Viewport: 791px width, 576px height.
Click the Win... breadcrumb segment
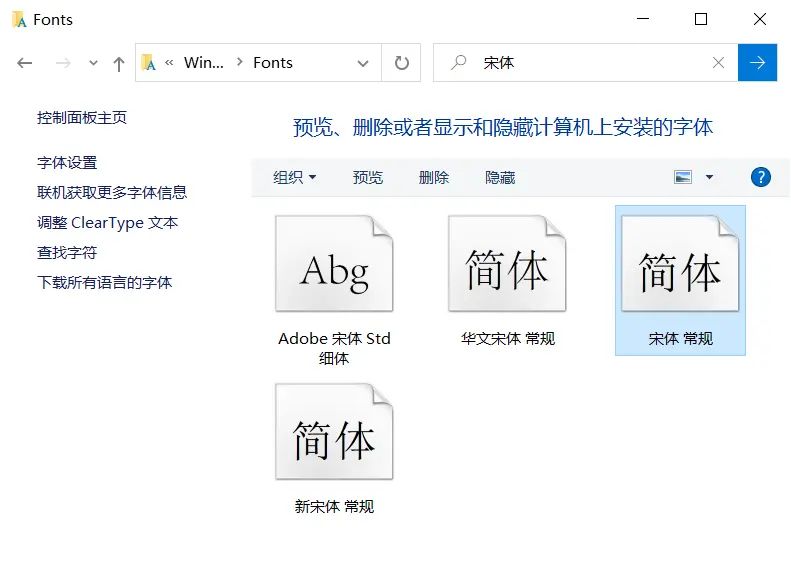203,63
